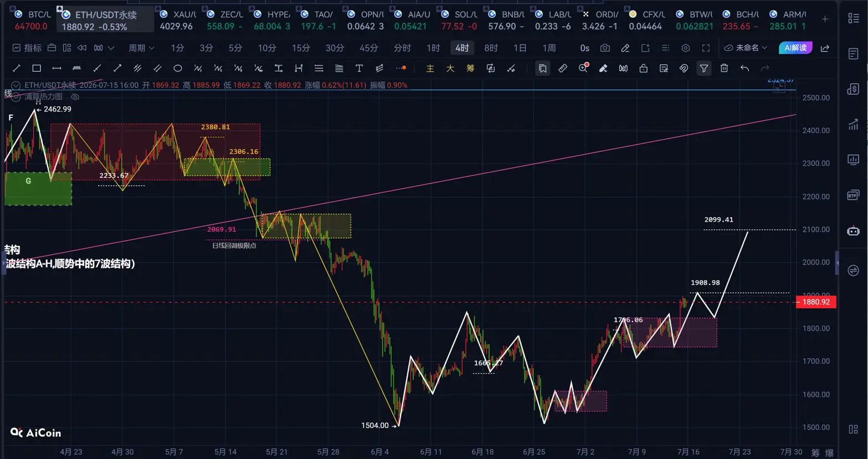Toggle the drawing filter funnel button
The height and width of the screenshot is (459, 868).
703,68
